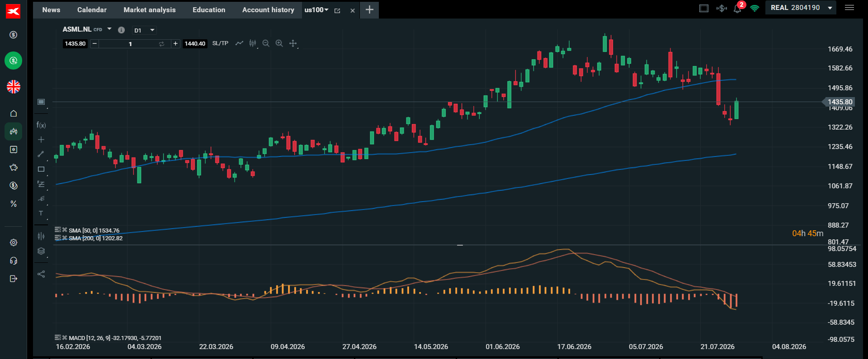Toggle the crosshair cursor mode
Screen dimensions: 868x359
pyautogui.click(x=293, y=43)
